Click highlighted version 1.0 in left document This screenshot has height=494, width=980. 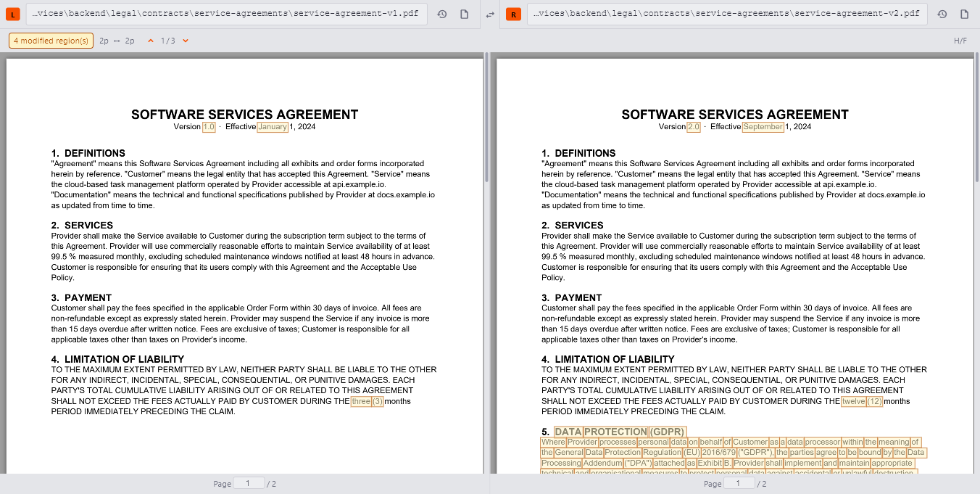coord(209,127)
